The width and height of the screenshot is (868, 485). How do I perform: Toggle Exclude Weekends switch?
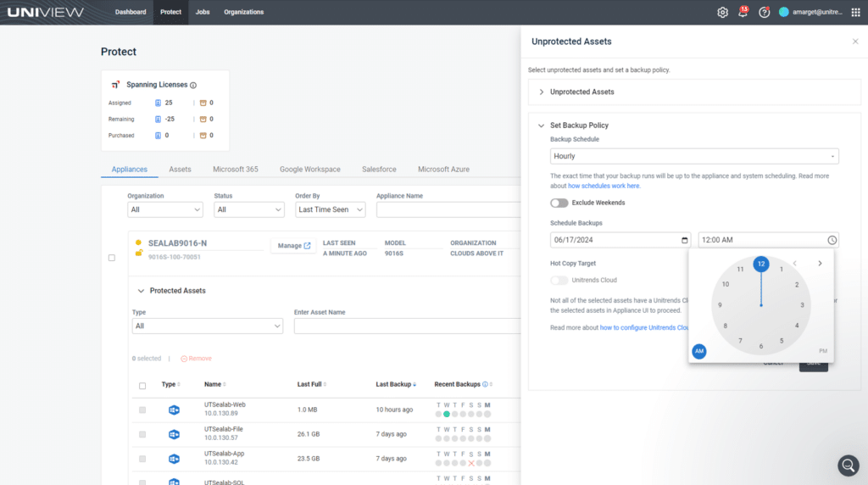pyautogui.click(x=559, y=203)
